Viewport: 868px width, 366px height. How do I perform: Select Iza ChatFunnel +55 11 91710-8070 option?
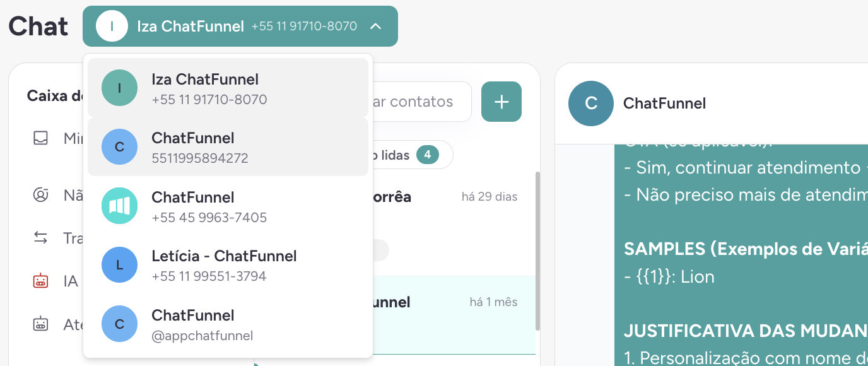click(x=228, y=88)
